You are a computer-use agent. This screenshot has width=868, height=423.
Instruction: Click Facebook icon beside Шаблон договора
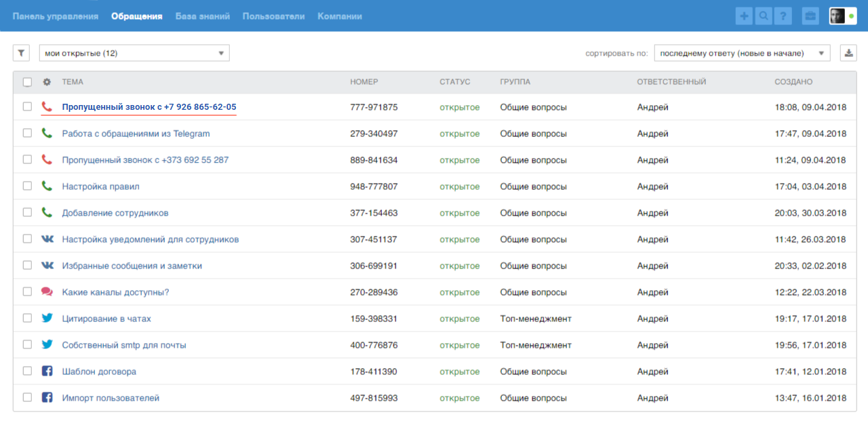click(x=47, y=371)
